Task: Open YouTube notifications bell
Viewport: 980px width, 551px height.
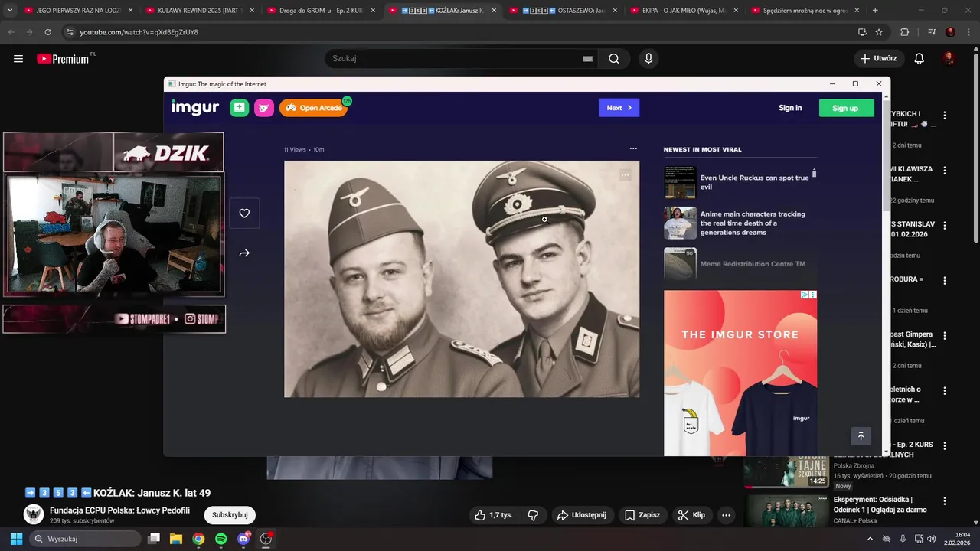Action: pyautogui.click(x=920, y=59)
